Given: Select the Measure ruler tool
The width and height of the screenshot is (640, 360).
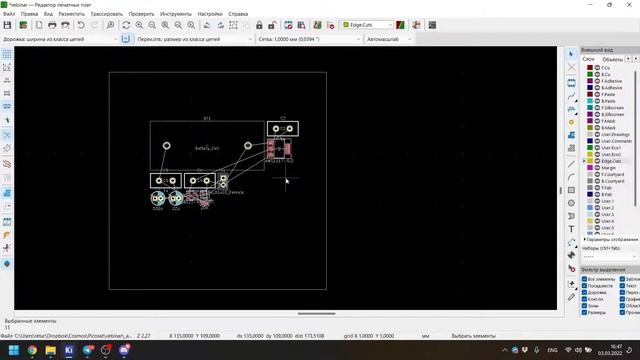Looking at the screenshot, I should pyautogui.click(x=571, y=298).
